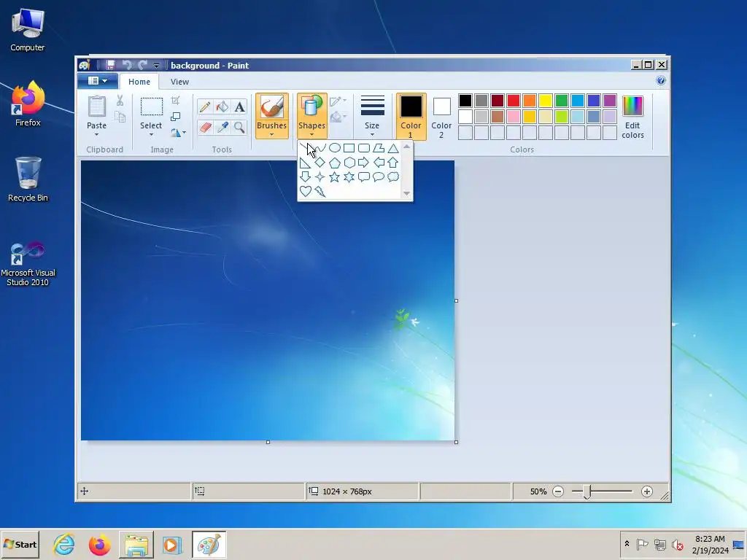Open Edit colors dialog
This screenshot has height=560, width=747.
coord(632,117)
